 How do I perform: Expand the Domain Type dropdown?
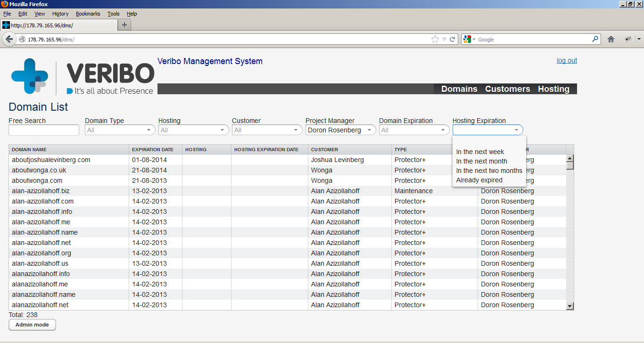point(120,130)
